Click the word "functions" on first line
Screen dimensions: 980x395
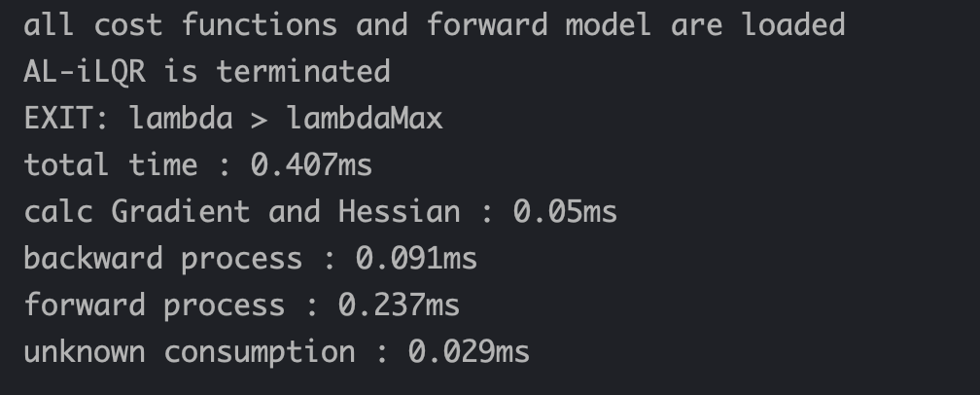pos(259,25)
